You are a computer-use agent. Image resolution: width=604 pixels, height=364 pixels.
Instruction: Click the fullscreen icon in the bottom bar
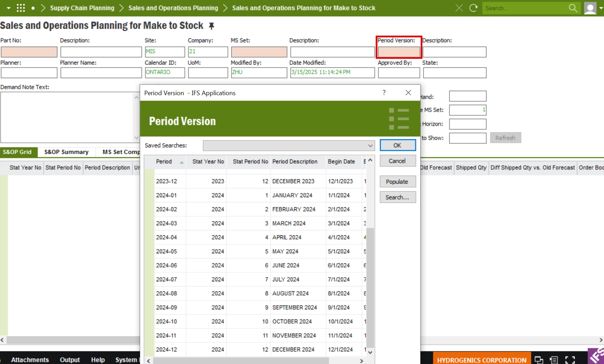[x=570, y=360]
